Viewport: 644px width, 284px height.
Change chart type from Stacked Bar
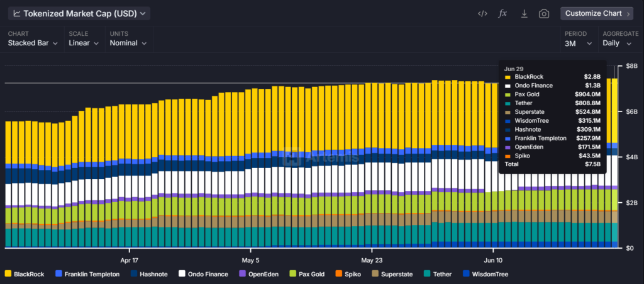pos(33,43)
